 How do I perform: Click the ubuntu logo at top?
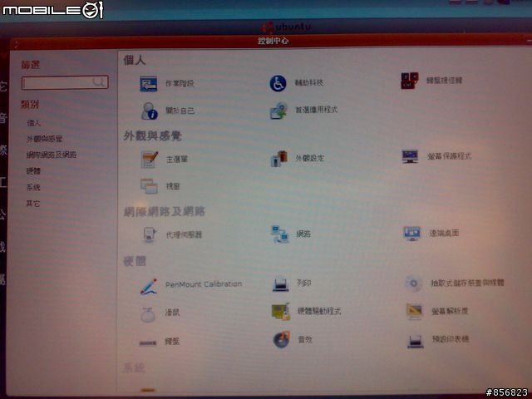(x=286, y=27)
